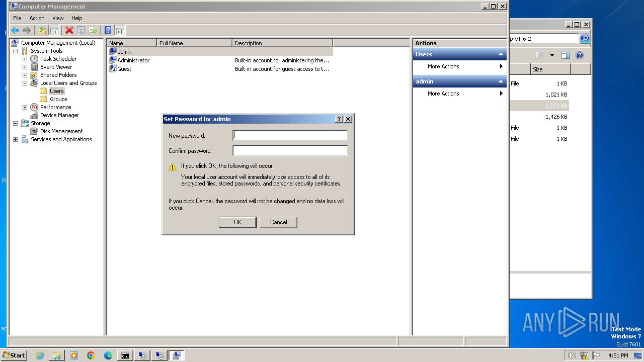The width and height of the screenshot is (644, 362).
Task: Click the volume speaker tray icon
Action: pyautogui.click(x=572, y=355)
